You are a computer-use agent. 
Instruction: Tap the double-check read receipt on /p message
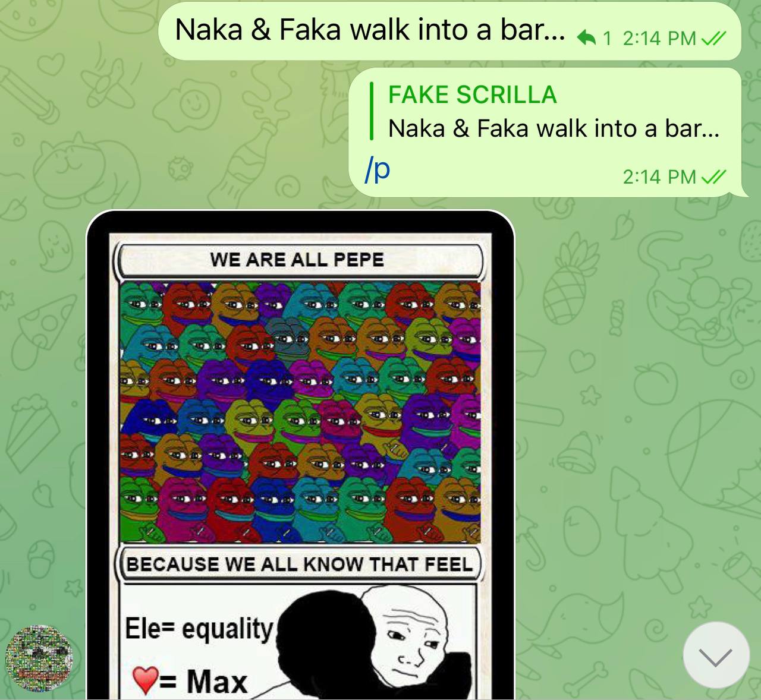pos(714,176)
